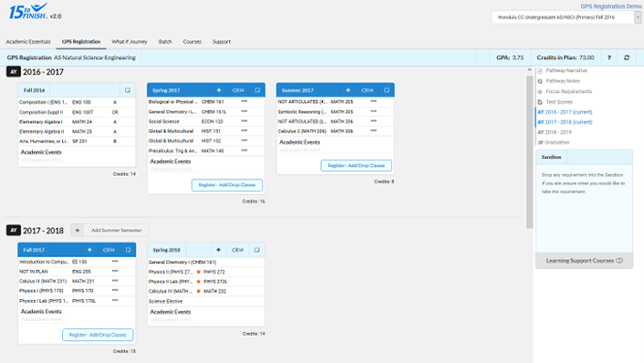Open options dots for CHEM 161 row
The image size is (644, 363).
pos(244,101)
